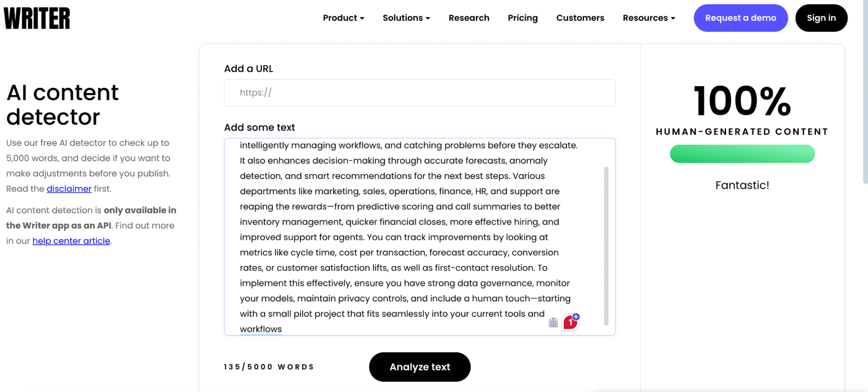
Task: Expand the Solutions dropdown menu
Action: pyautogui.click(x=406, y=18)
